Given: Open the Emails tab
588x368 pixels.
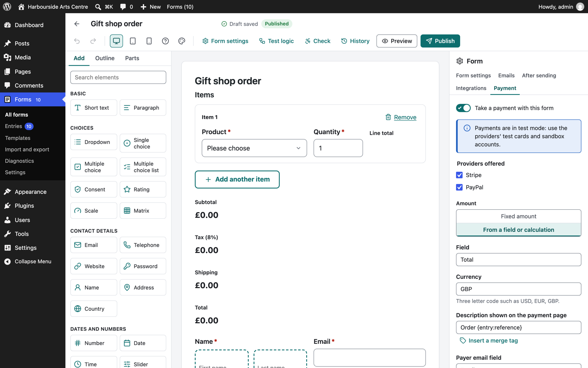Looking at the screenshot, I should (x=506, y=76).
